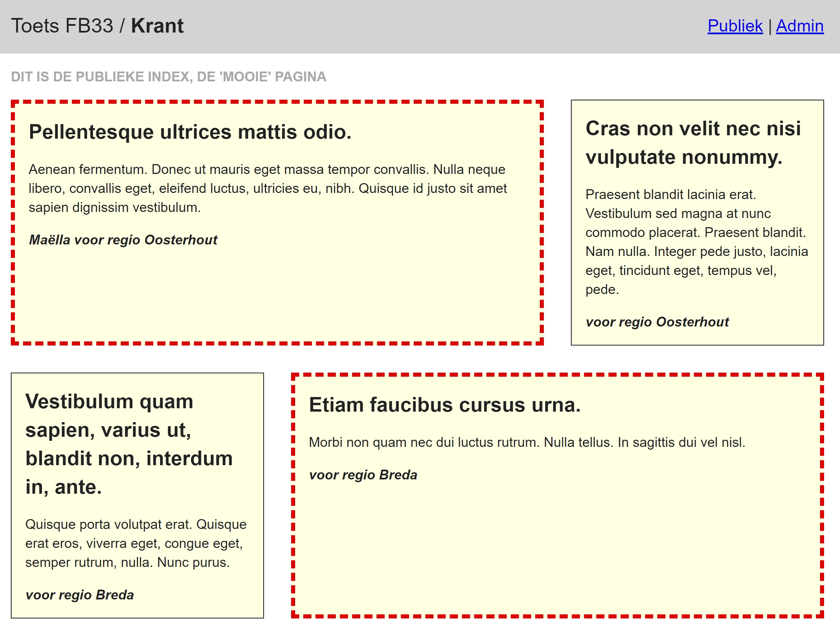The image size is (840, 632).
Task: Click the 'Praesent blandit lacinia erat' paragraph
Action: (x=696, y=242)
